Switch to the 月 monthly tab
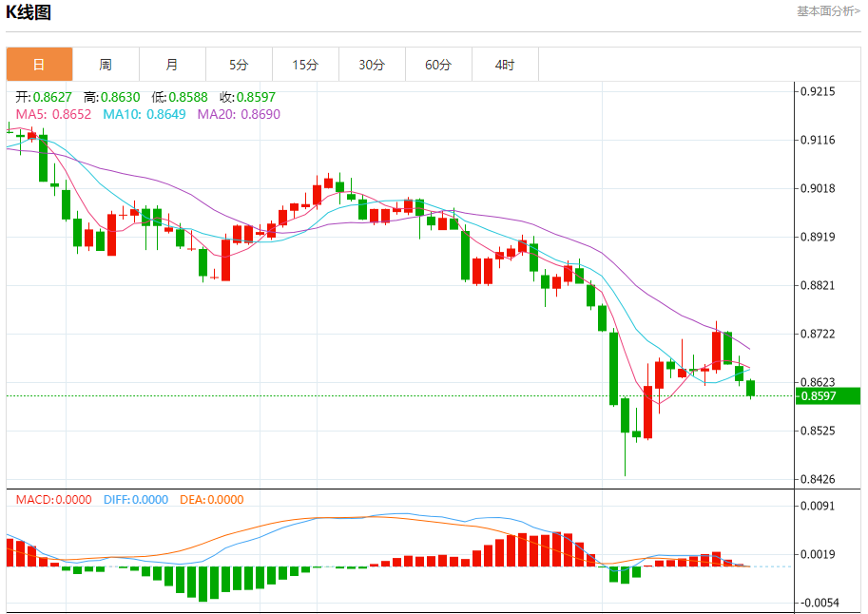The width and height of the screenshot is (868, 614). pos(172,65)
